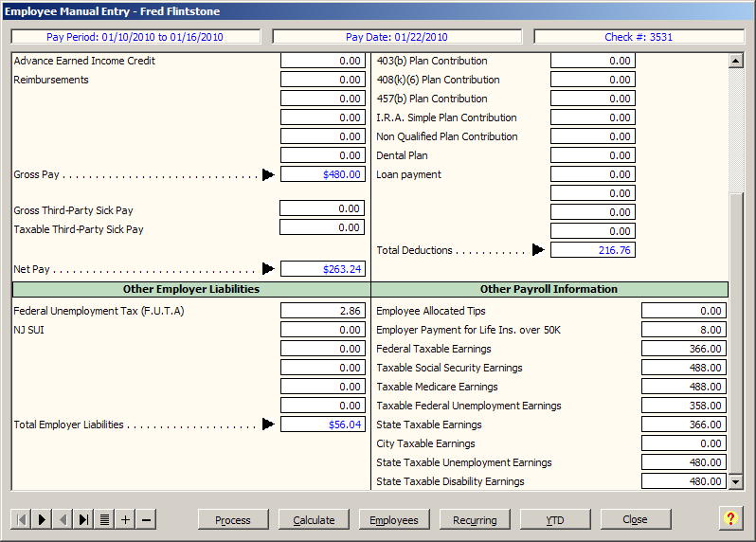Delete record using the minus icon
Screen dimensions: 756x542
146,519
